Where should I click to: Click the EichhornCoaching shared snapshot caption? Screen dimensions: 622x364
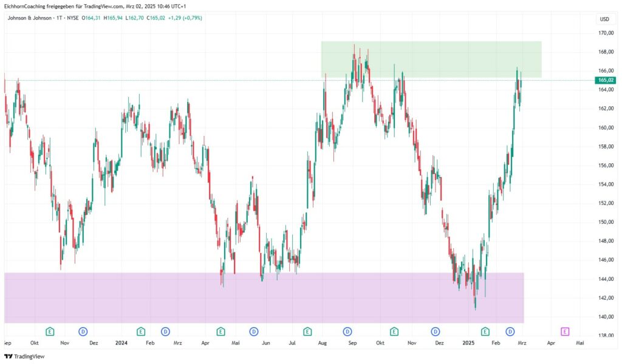point(95,6)
